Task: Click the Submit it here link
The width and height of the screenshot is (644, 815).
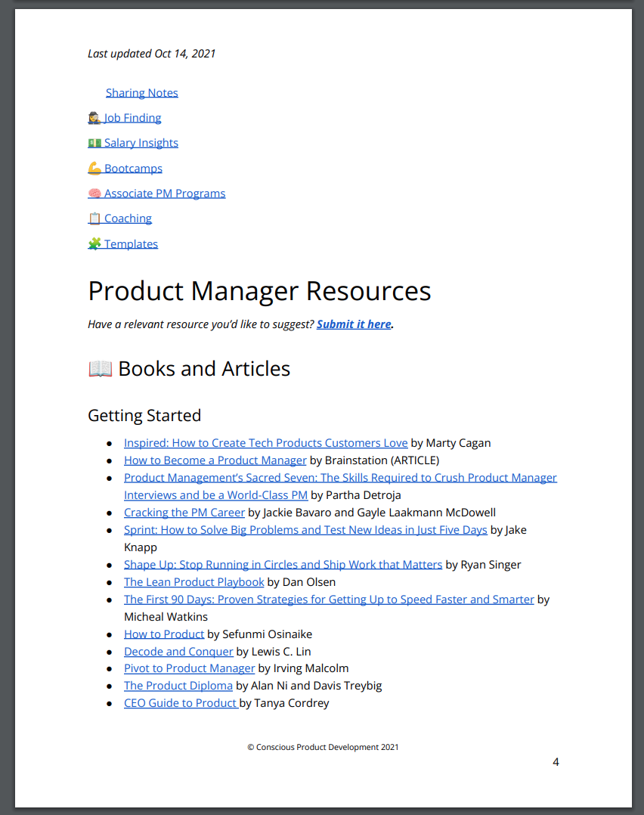Action: 354,324
